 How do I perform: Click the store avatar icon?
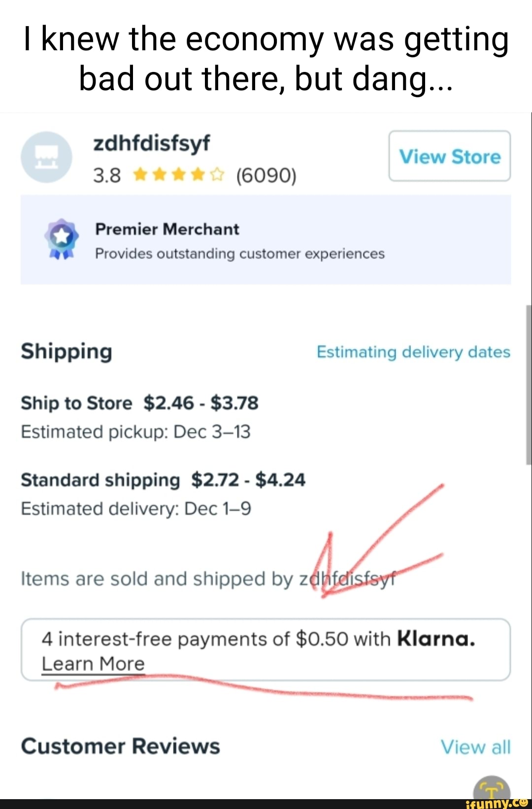[x=46, y=157]
